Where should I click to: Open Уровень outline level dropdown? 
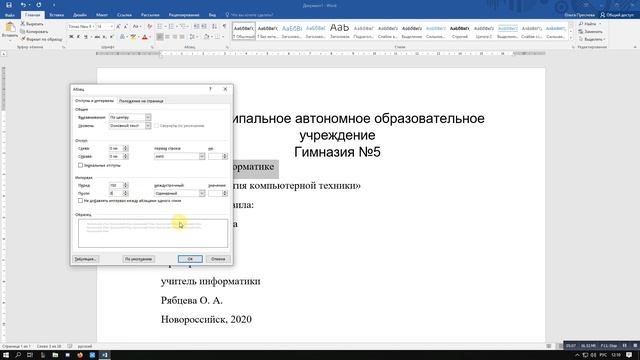pyautogui.click(x=148, y=126)
